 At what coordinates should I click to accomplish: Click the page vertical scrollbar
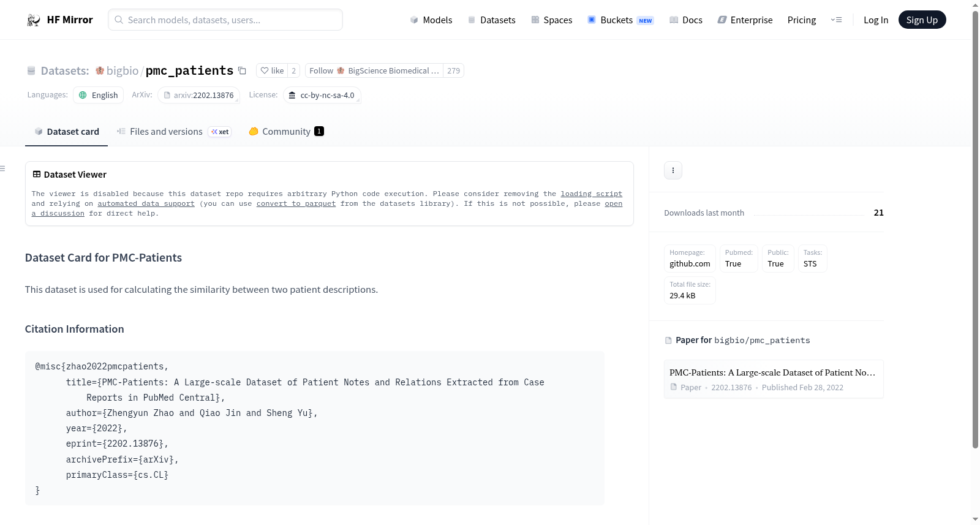tap(975, 230)
